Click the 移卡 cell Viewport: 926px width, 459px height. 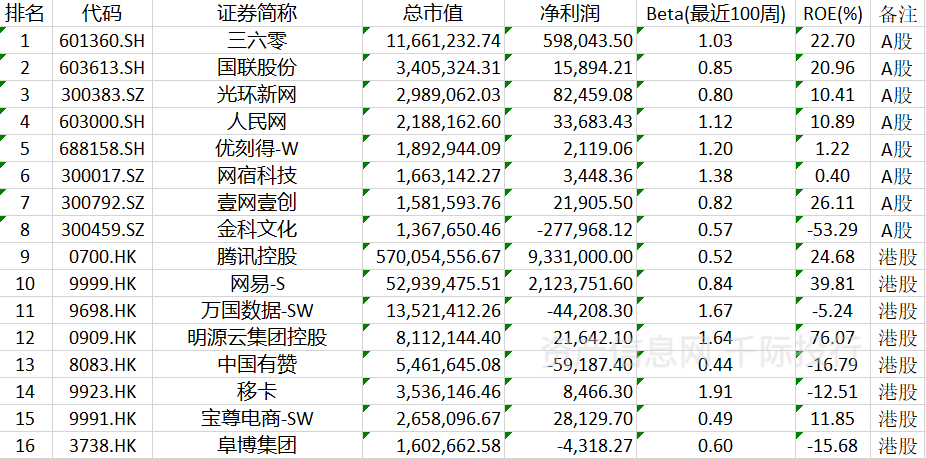pyautogui.click(x=257, y=392)
